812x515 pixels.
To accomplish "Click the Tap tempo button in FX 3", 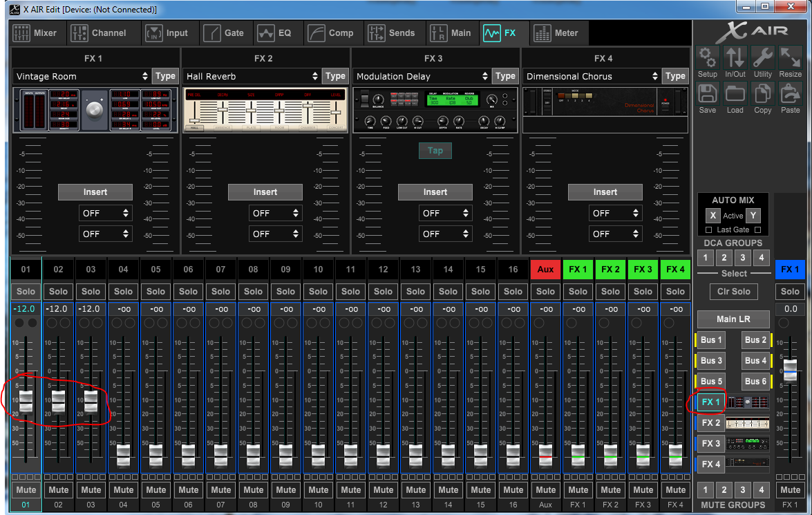I will click(435, 150).
